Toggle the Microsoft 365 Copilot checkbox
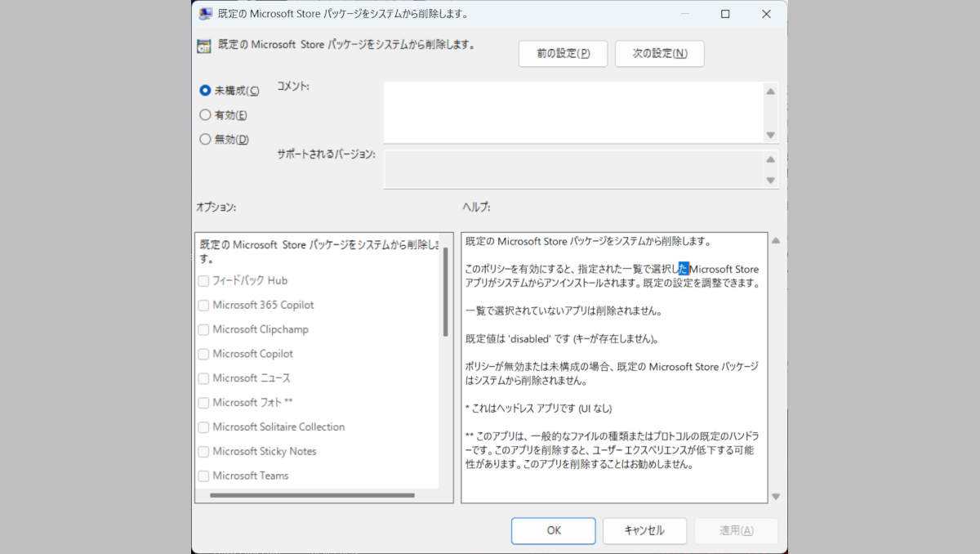Screen dimensions: 980x554 tap(203, 306)
